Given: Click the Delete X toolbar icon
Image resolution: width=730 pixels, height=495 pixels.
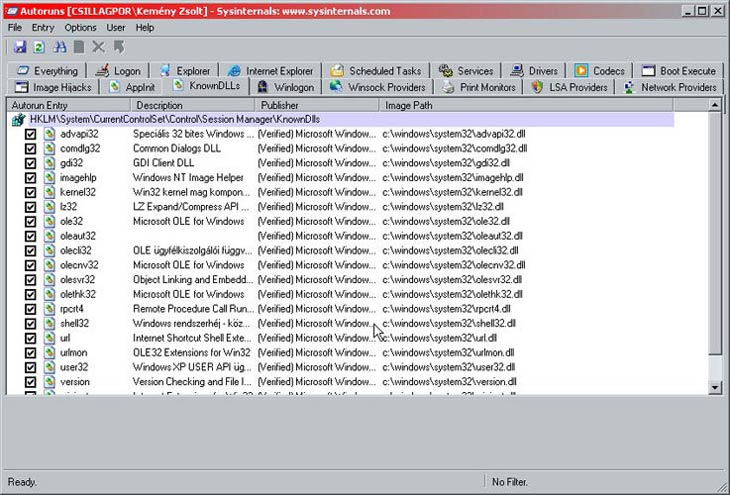Looking at the screenshot, I should 98,47.
